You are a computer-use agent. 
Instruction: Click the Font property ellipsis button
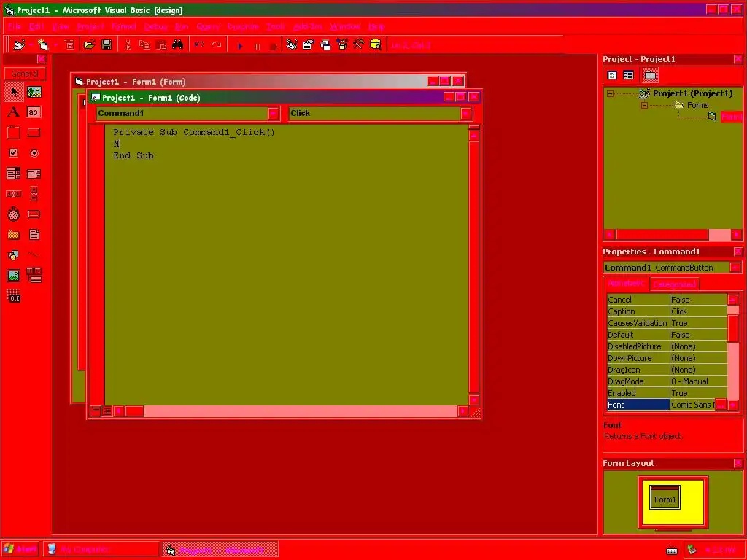click(721, 405)
